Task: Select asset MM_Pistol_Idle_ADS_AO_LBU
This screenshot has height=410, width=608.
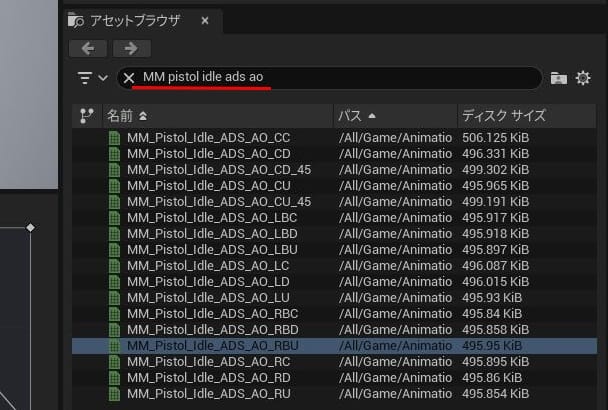Action: (x=334, y=250)
